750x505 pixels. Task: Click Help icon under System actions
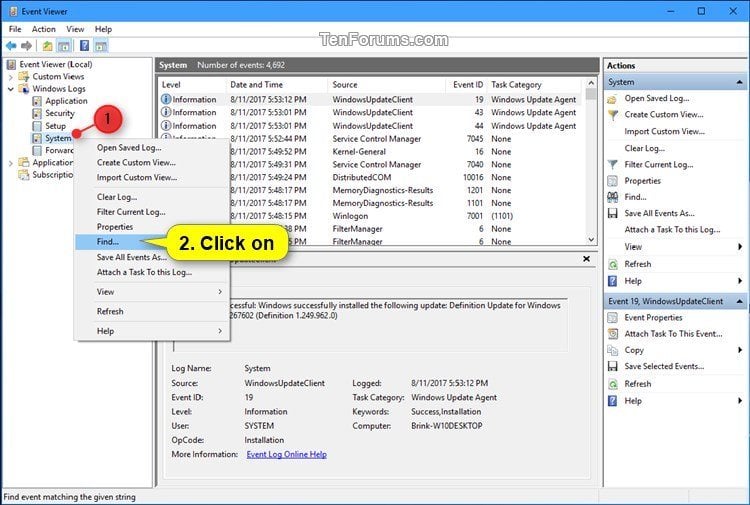tap(613, 281)
